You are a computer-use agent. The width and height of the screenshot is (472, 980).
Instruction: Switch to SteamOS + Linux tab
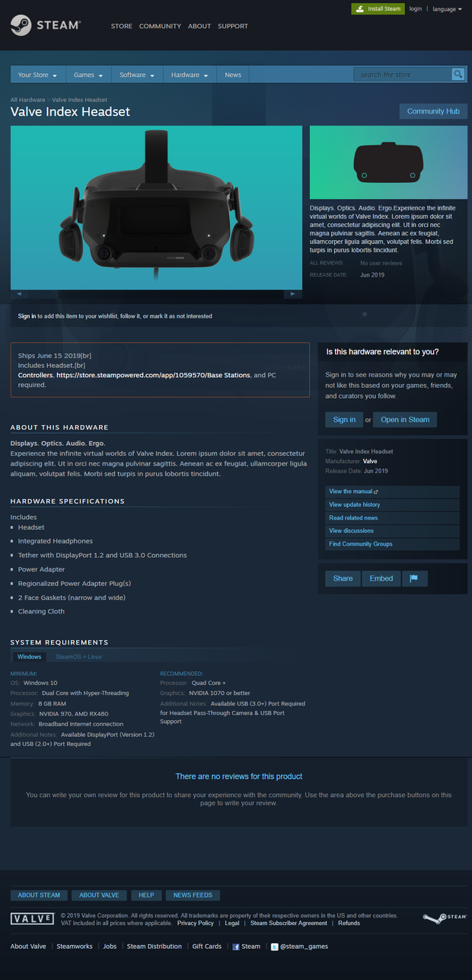(x=78, y=656)
